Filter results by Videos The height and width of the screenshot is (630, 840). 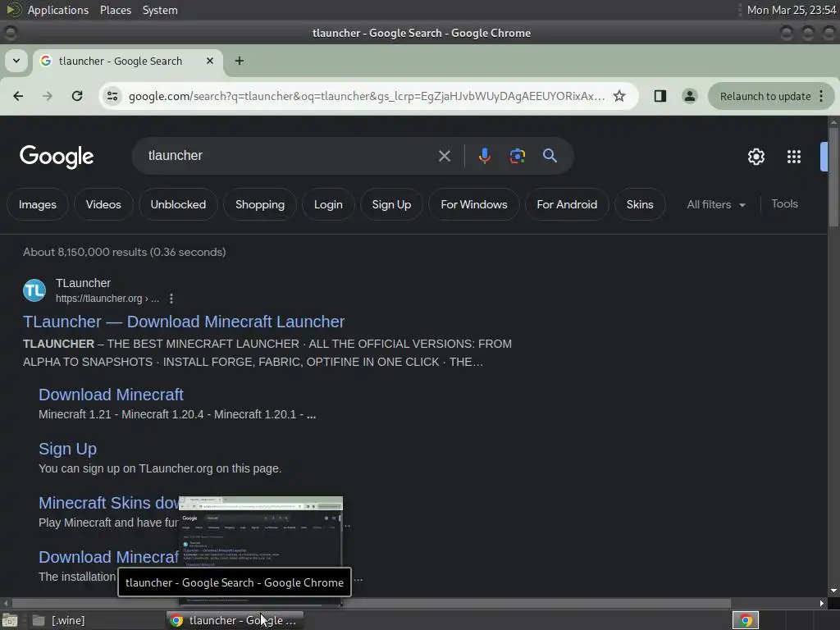[103, 204]
